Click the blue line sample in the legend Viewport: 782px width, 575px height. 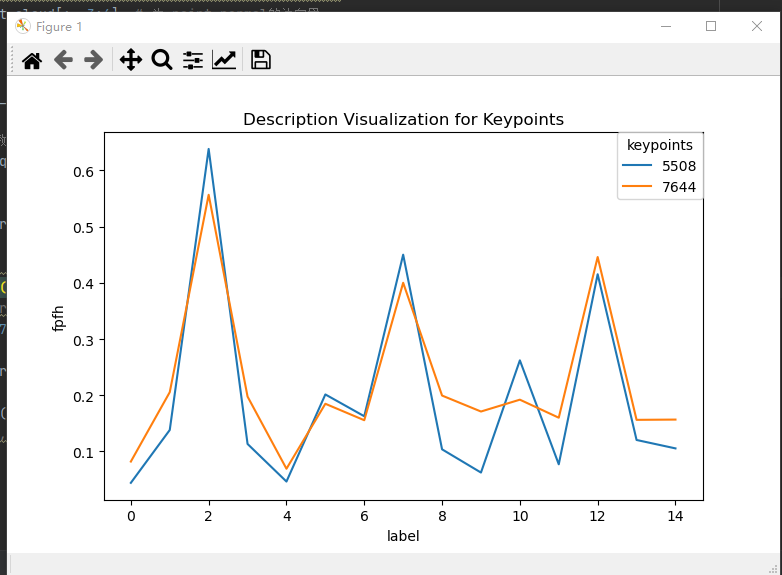tap(637, 165)
